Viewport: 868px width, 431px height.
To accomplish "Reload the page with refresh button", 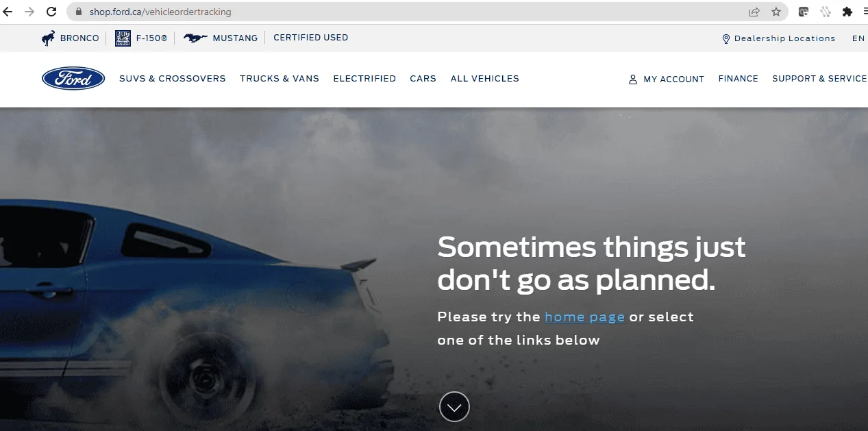I will [51, 12].
